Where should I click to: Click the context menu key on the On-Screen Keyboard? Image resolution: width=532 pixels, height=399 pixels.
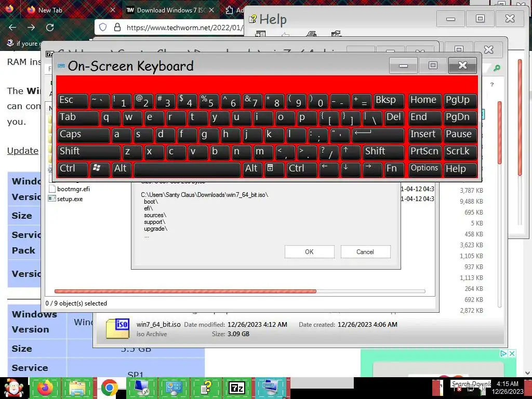pyautogui.click(x=273, y=169)
